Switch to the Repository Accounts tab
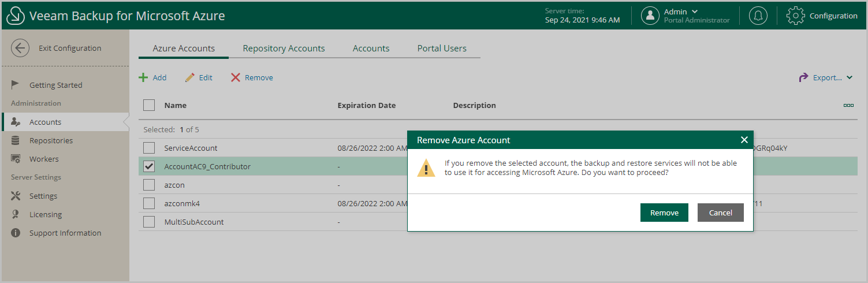The height and width of the screenshot is (283, 868). click(284, 49)
